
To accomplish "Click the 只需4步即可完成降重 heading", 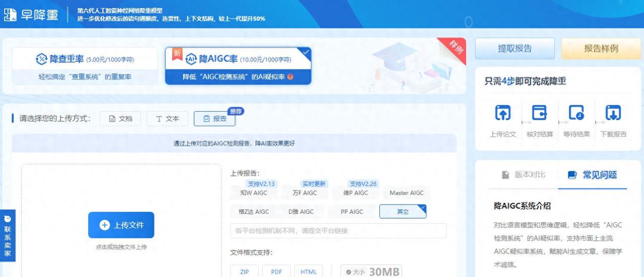I will click(x=525, y=81).
